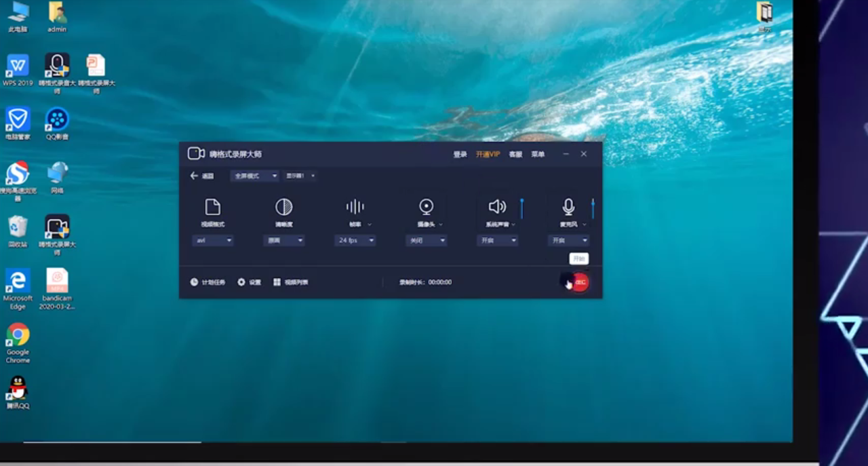
Task: Click the webcam camera icon
Action: pyautogui.click(x=426, y=207)
